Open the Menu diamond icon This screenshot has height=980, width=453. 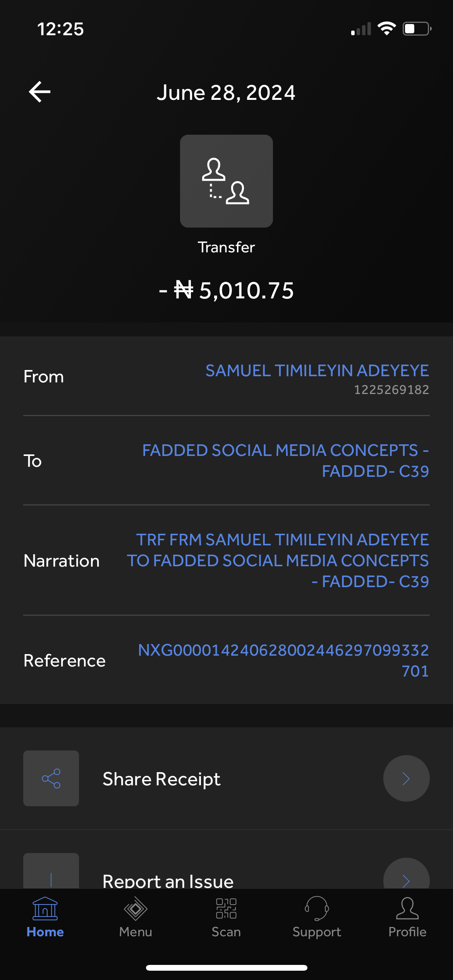(x=136, y=908)
